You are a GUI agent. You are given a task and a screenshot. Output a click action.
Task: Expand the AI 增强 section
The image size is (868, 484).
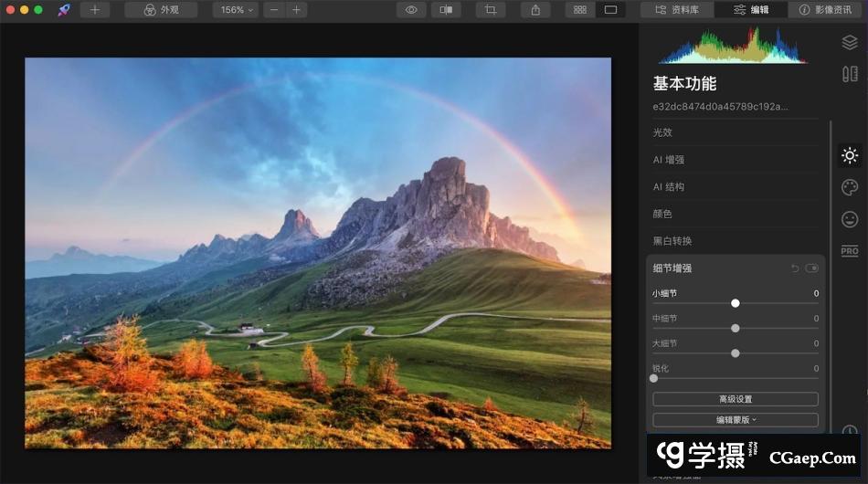point(669,160)
